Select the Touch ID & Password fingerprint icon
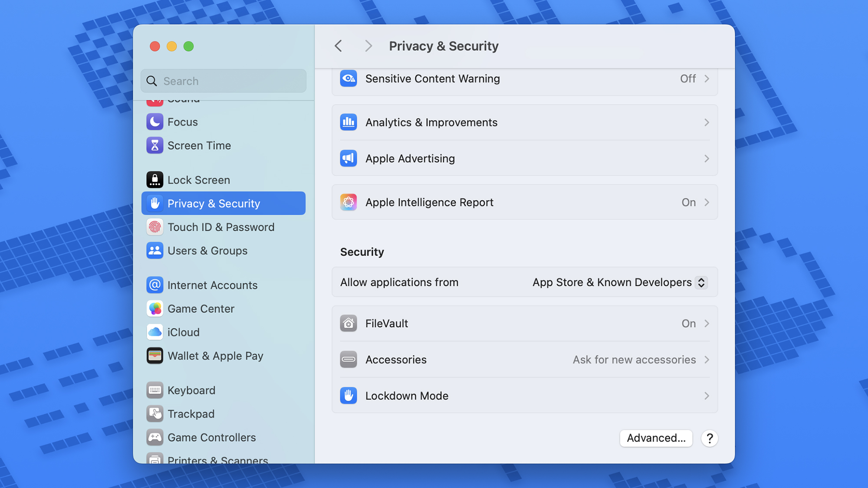 click(x=155, y=227)
